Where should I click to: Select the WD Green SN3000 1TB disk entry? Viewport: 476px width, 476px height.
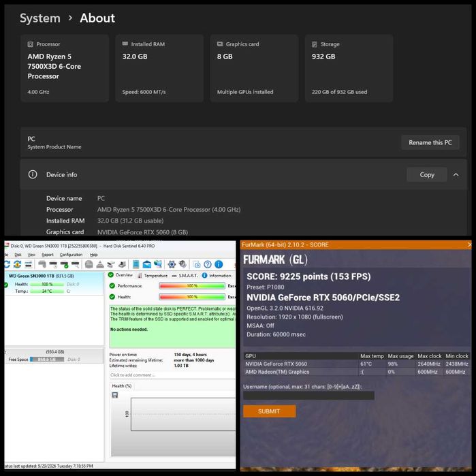[54, 283]
